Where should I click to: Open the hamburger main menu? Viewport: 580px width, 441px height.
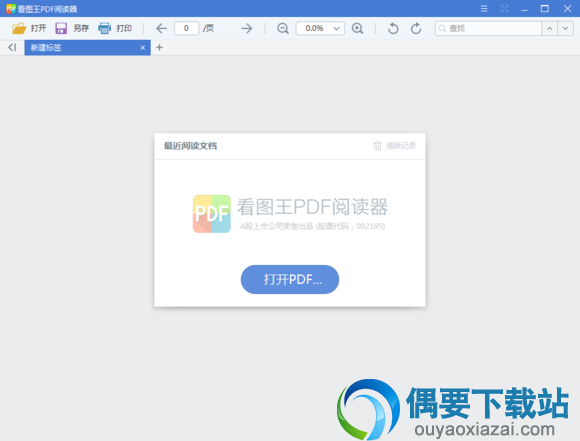tap(484, 9)
